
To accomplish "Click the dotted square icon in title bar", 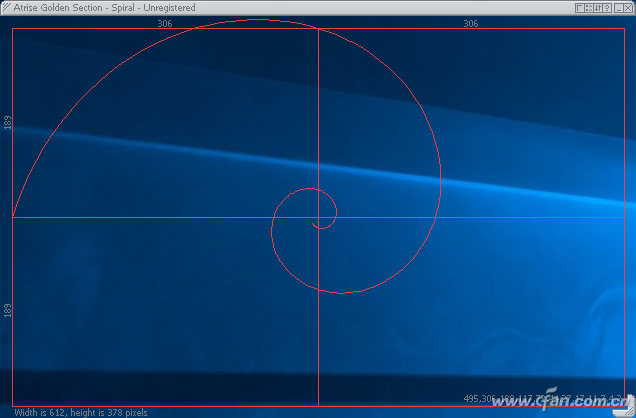I will [x=589, y=7].
